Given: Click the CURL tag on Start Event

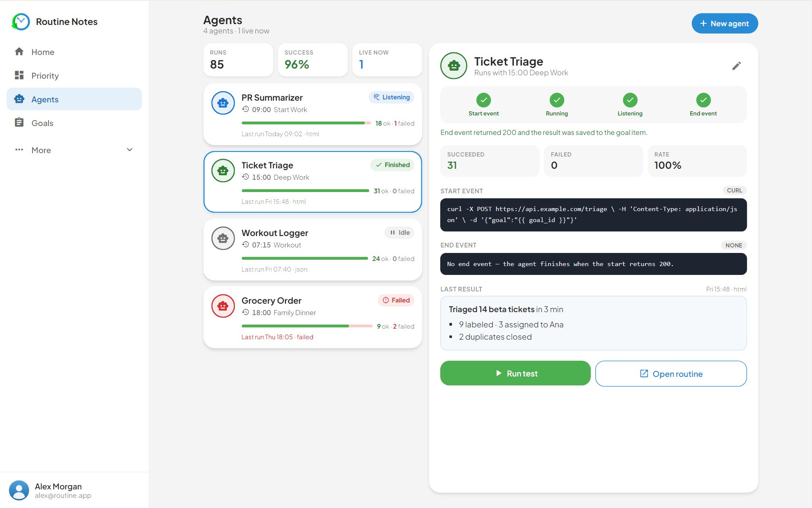Looking at the screenshot, I should coord(734,190).
